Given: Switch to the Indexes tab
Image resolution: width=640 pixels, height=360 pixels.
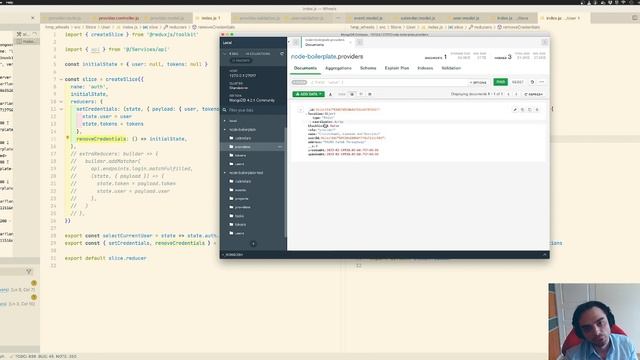Looking at the screenshot, I should click(x=425, y=68).
